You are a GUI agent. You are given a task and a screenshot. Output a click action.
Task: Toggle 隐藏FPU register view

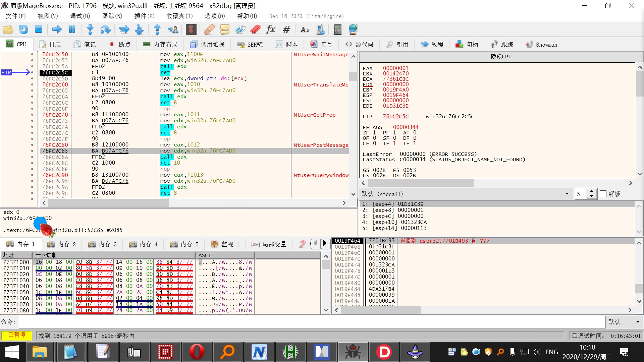501,56
